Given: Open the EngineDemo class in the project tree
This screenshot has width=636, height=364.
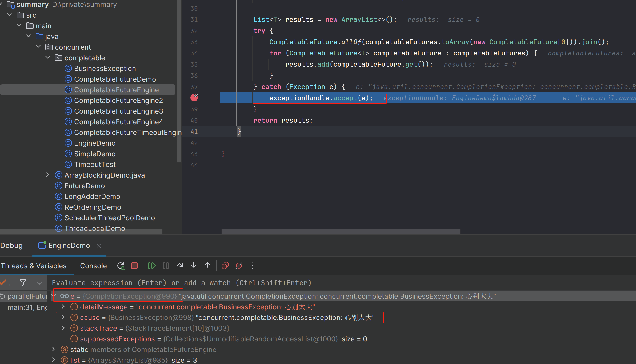Looking at the screenshot, I should 95,143.
